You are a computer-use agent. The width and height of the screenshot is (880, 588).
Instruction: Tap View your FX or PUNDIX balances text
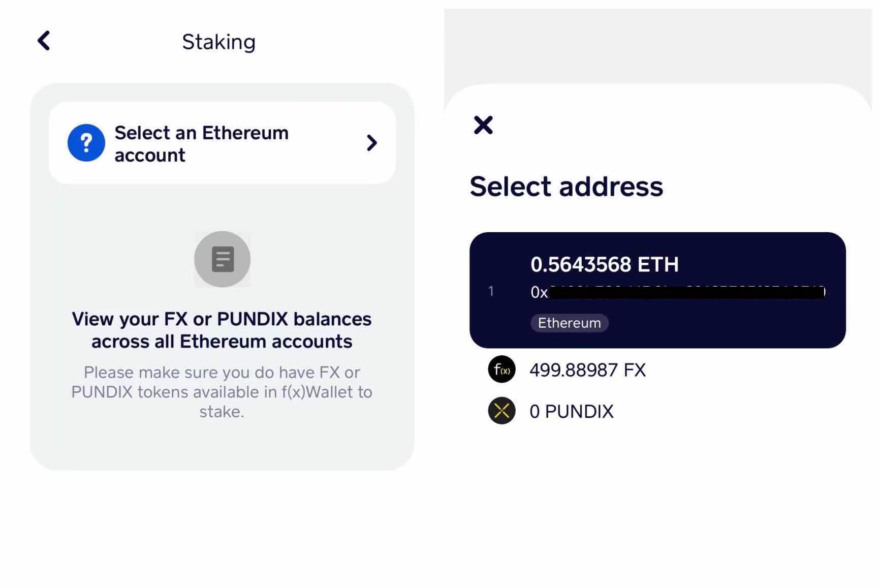(x=222, y=330)
